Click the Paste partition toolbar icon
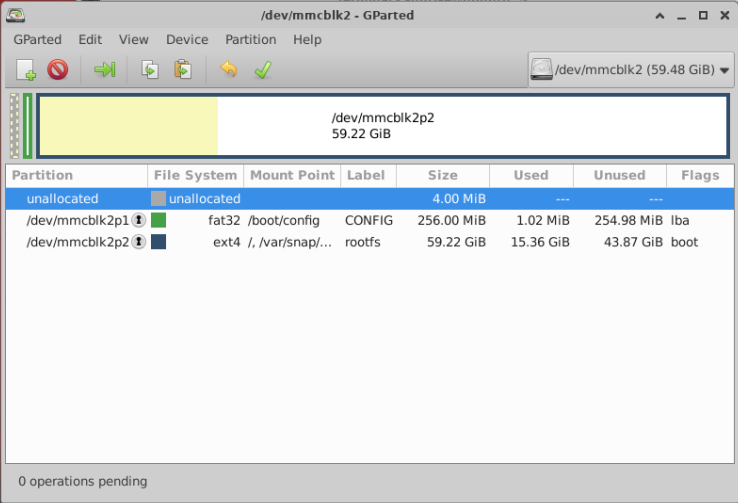 coord(183,70)
